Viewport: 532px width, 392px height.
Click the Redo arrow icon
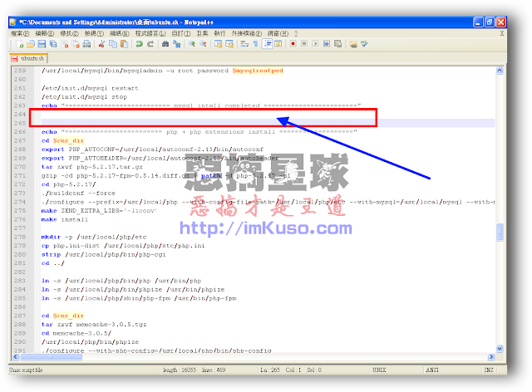pyautogui.click(x=150, y=44)
